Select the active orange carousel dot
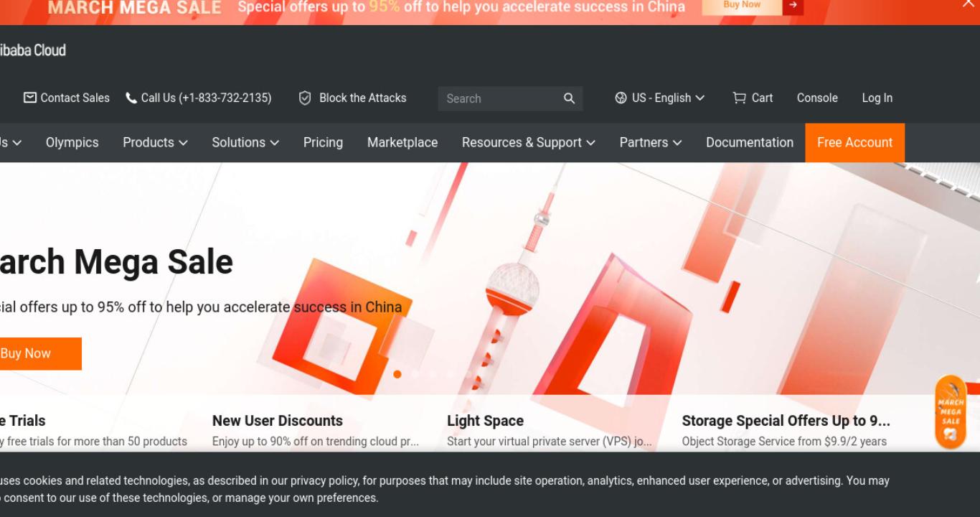980x517 pixels. pyautogui.click(x=397, y=374)
